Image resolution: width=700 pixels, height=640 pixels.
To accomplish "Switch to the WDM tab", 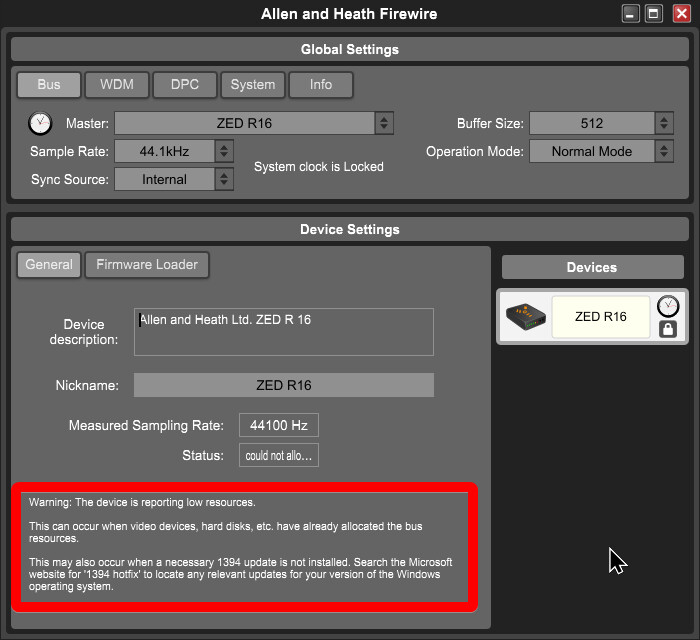I will click(x=117, y=85).
